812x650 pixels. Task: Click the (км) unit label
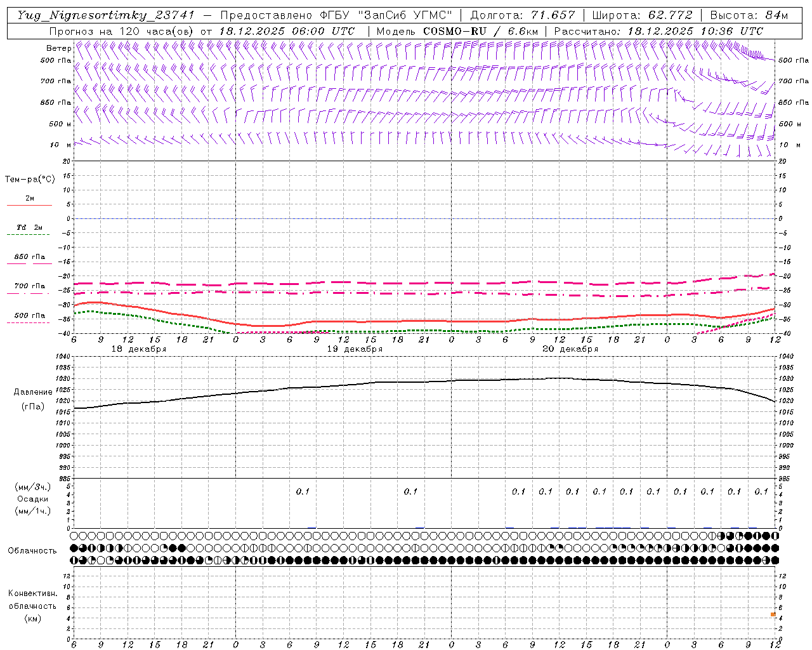pos(33,618)
